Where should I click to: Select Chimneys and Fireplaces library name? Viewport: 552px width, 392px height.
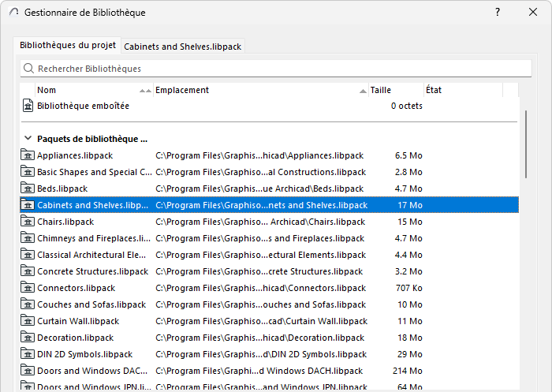(x=94, y=238)
